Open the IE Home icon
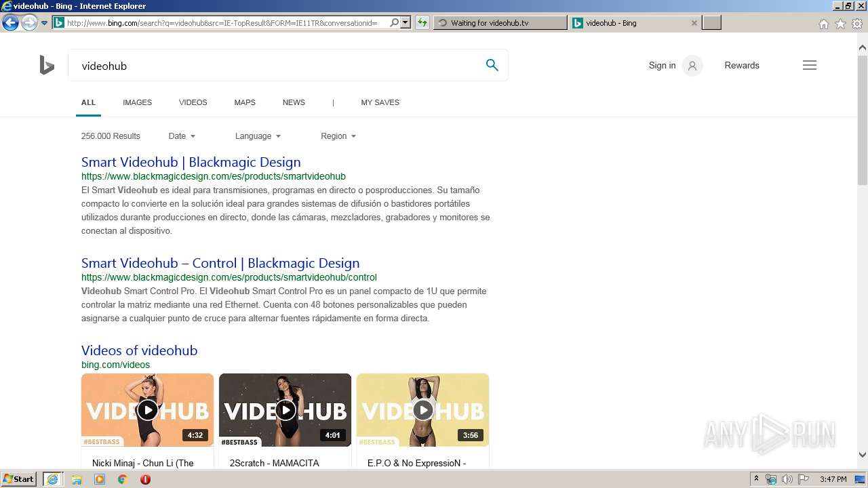Image resolution: width=868 pixels, height=488 pixels. click(823, 24)
